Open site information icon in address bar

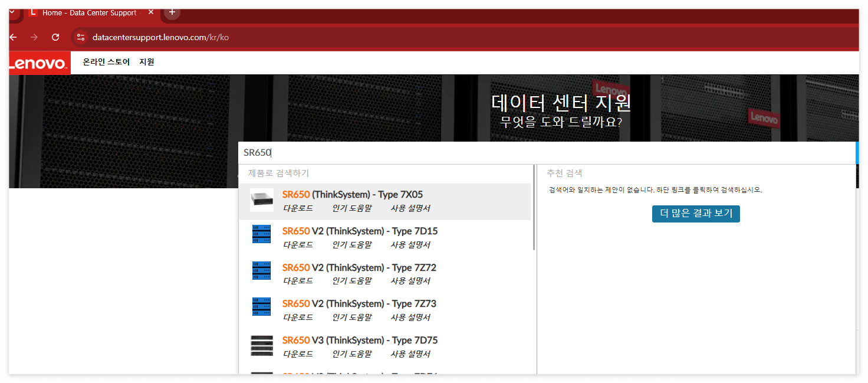[81, 37]
